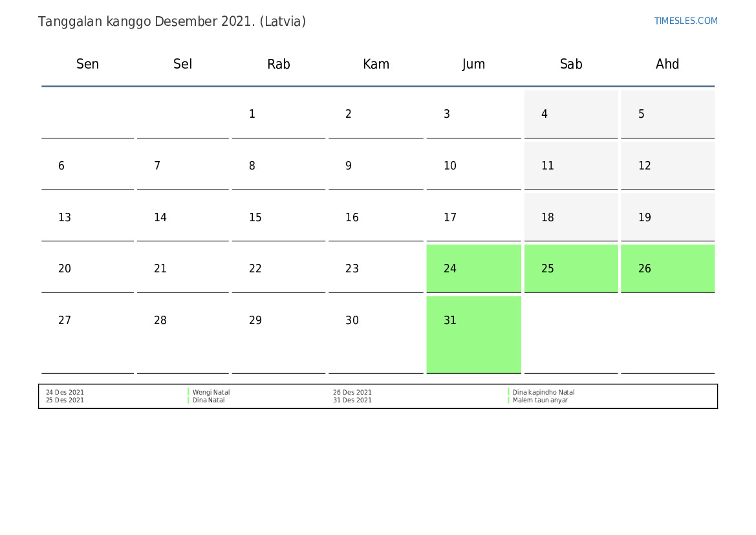Select highlighted date 24 in the calendar
Image resolution: width=756 pixels, height=535 pixels.
click(473, 268)
